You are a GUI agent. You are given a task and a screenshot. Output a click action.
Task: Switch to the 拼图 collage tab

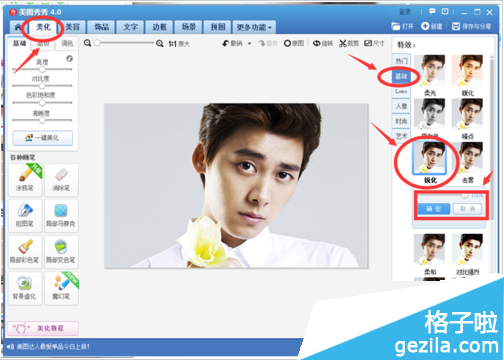[x=218, y=27]
